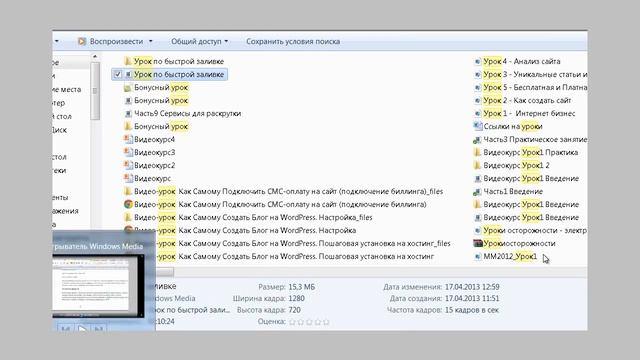
Task: Click the horizontal scrollbar thumb under file list
Action: [x=164, y=272]
